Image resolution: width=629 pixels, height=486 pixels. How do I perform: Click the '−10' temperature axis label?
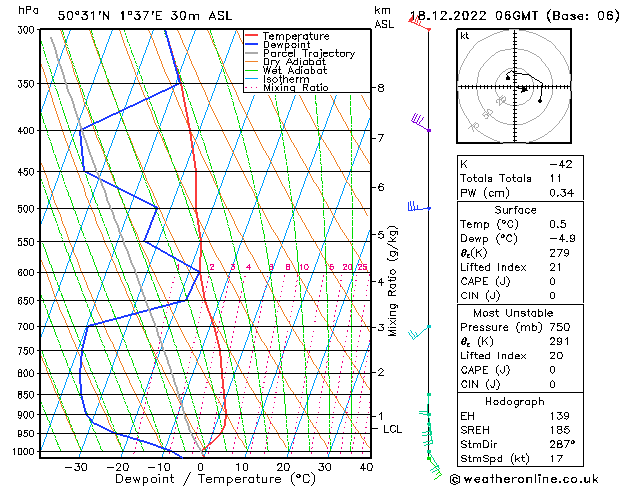click(x=159, y=467)
